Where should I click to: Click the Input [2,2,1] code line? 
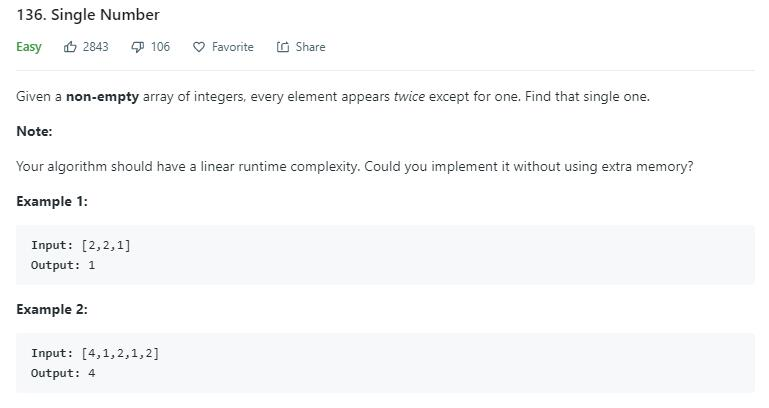pyautogui.click(x=81, y=245)
